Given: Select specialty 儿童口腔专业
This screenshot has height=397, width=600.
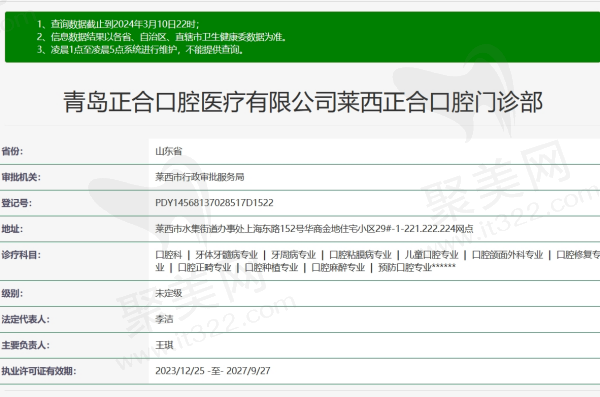Looking at the screenshot, I should (x=432, y=255).
